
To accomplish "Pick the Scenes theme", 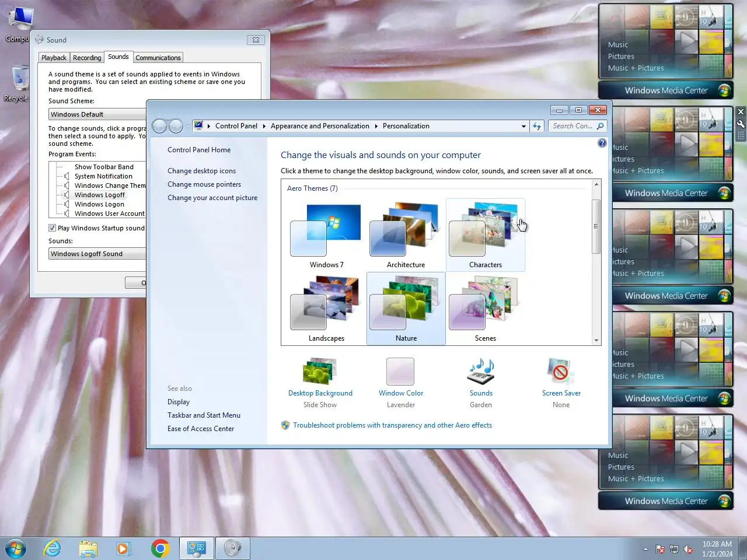I will click(485, 309).
